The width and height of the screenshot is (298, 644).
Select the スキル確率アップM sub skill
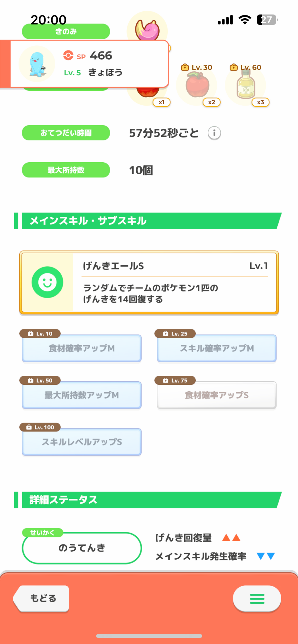pos(217,348)
